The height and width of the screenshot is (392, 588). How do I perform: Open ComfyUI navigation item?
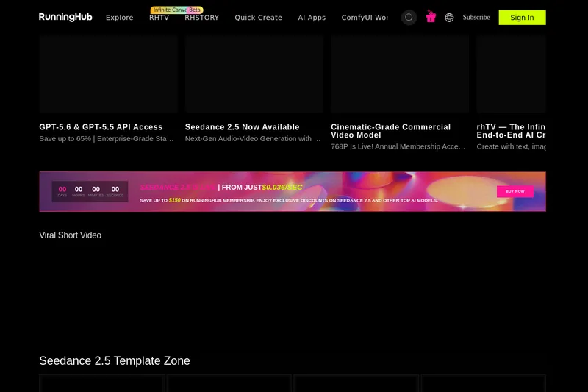[365, 18]
